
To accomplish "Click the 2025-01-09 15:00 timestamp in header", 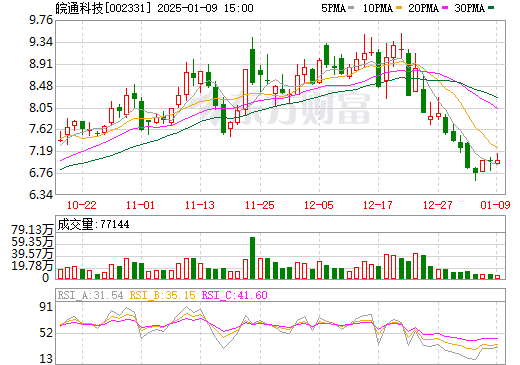I will click(x=205, y=8).
